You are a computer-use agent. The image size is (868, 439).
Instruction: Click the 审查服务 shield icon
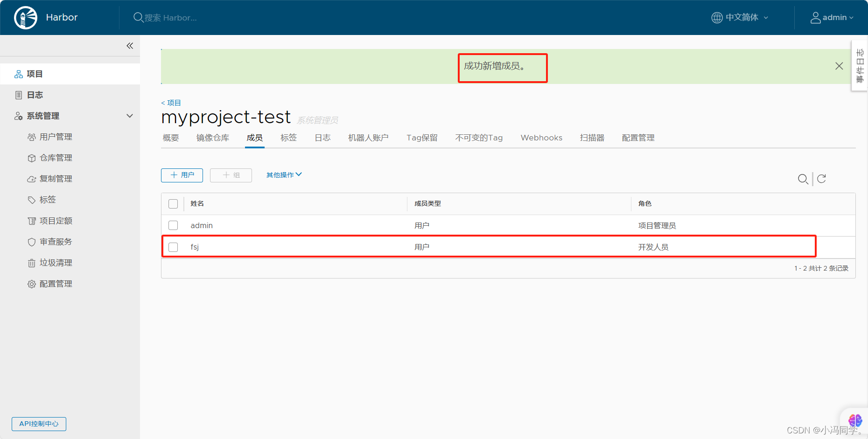click(32, 242)
